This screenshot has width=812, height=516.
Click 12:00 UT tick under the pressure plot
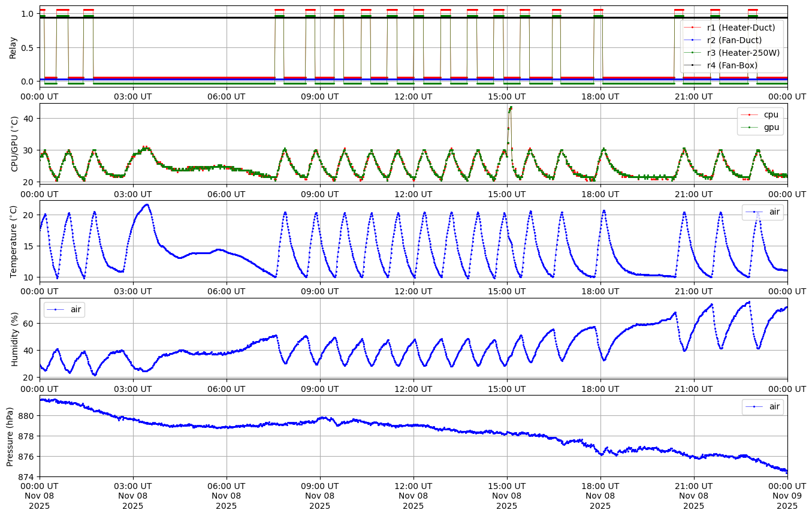coord(413,485)
